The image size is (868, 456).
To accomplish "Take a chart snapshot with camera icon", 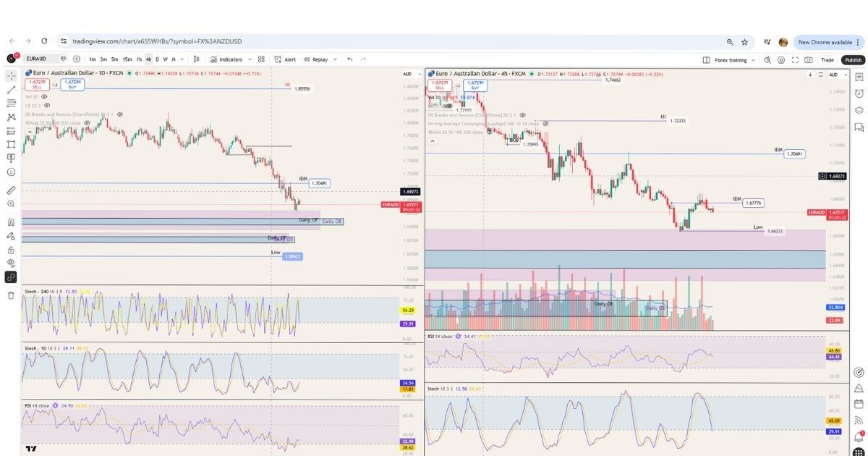I will coord(809,59).
